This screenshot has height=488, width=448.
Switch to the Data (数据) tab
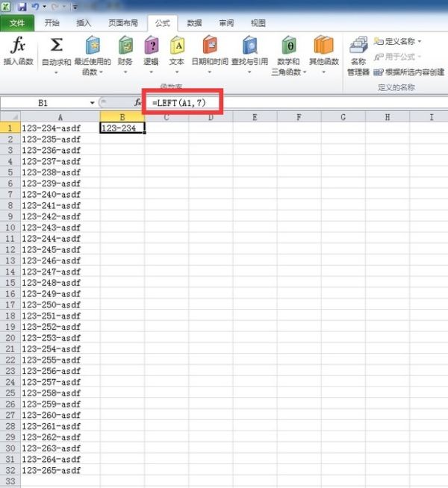[195, 23]
